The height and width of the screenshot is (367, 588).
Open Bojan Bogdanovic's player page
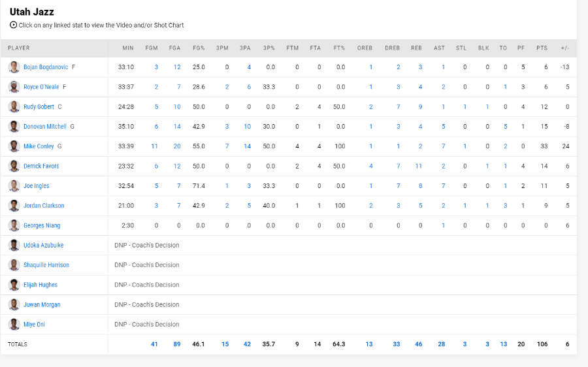[x=46, y=67]
